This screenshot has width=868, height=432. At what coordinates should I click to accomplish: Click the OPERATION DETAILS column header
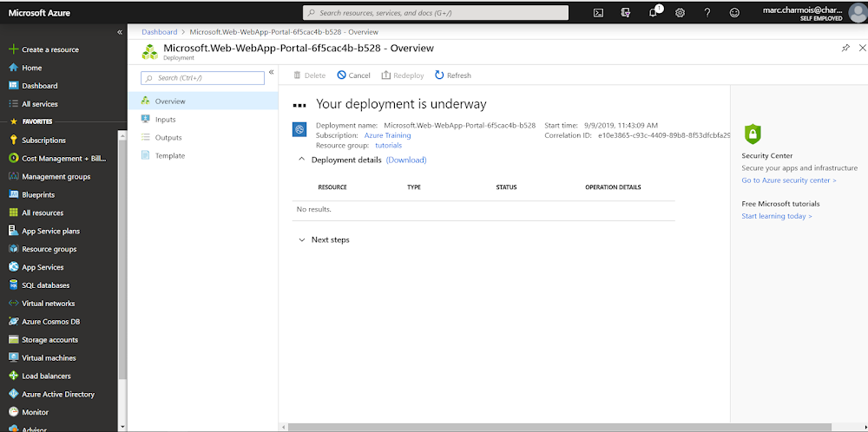coord(613,187)
